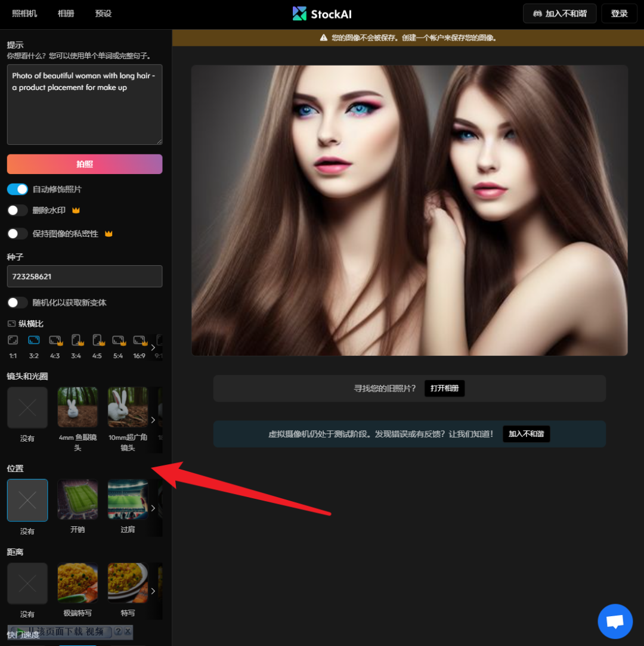This screenshot has width=644, height=646.
Task: Pick the 5:4 aspect ratio icon
Action: [x=119, y=340]
